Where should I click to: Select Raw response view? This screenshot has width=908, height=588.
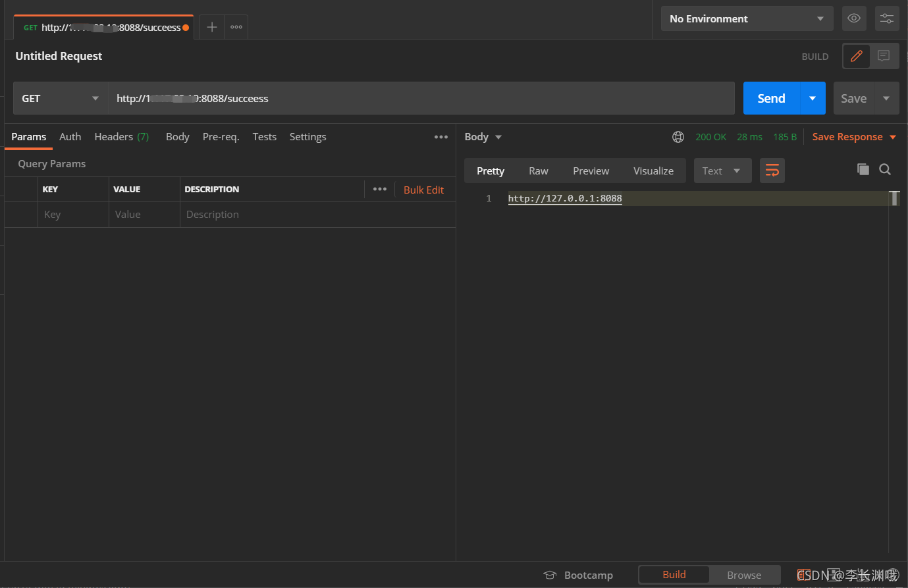(x=539, y=171)
